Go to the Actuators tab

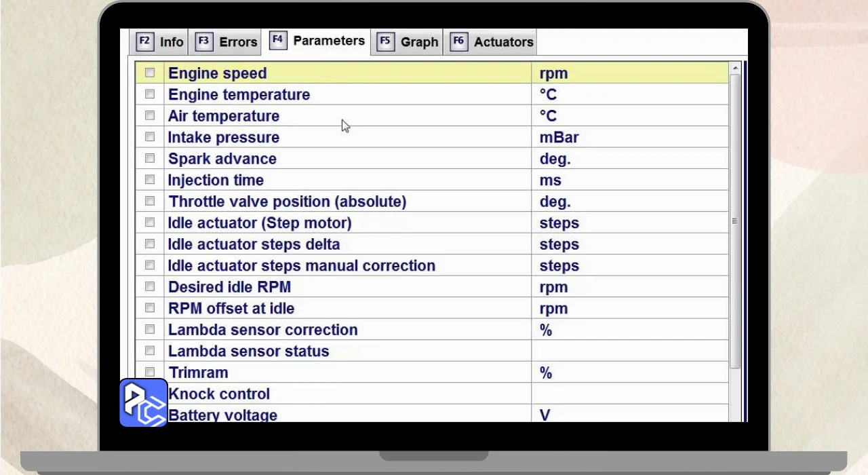pyautogui.click(x=493, y=42)
